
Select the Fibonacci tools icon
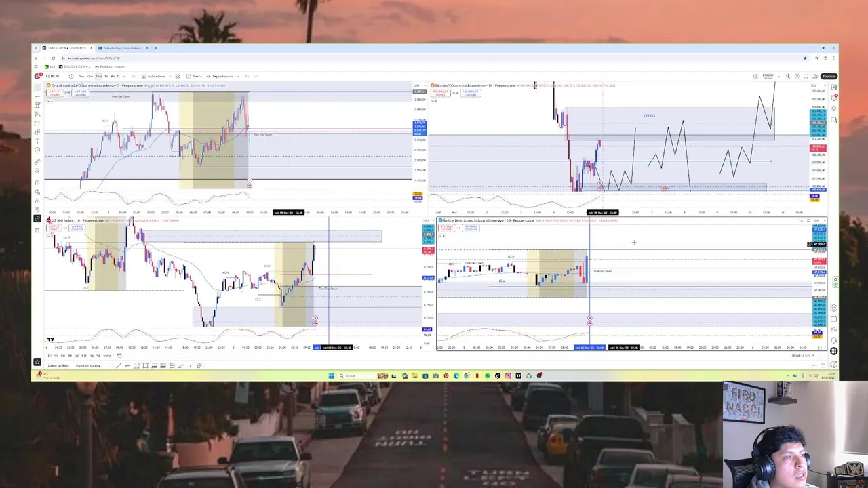pyautogui.click(x=37, y=105)
